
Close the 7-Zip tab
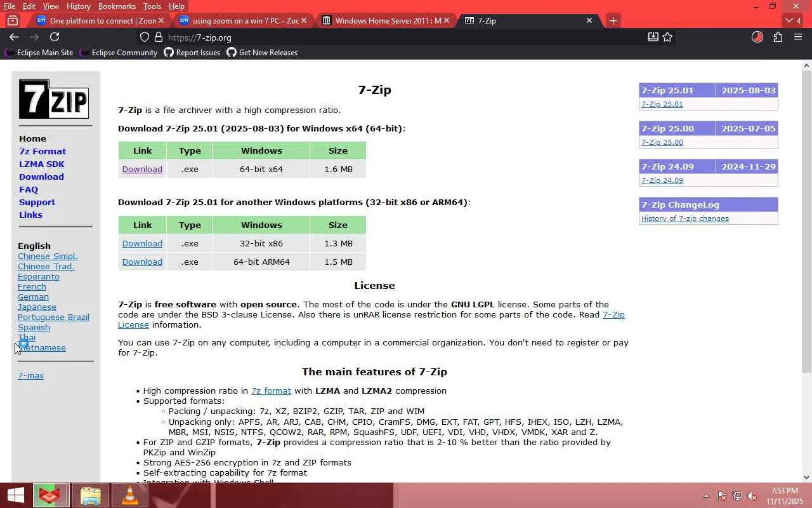[x=589, y=20]
